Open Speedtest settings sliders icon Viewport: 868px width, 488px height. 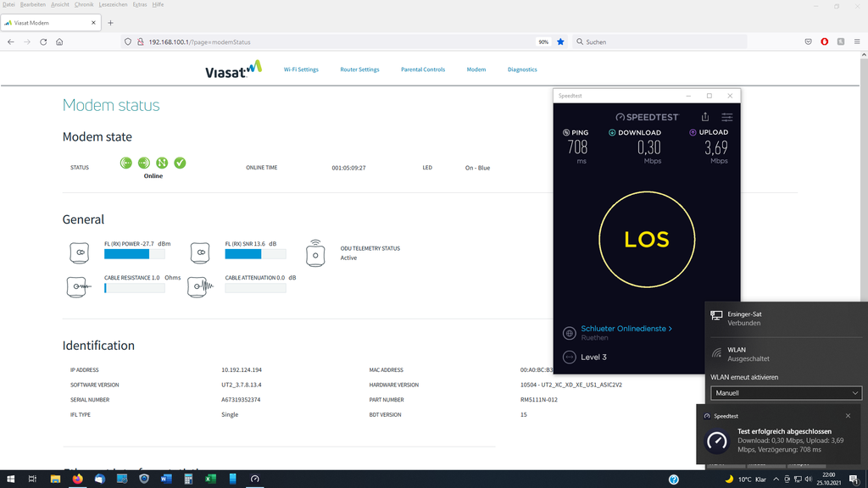pyautogui.click(x=726, y=117)
